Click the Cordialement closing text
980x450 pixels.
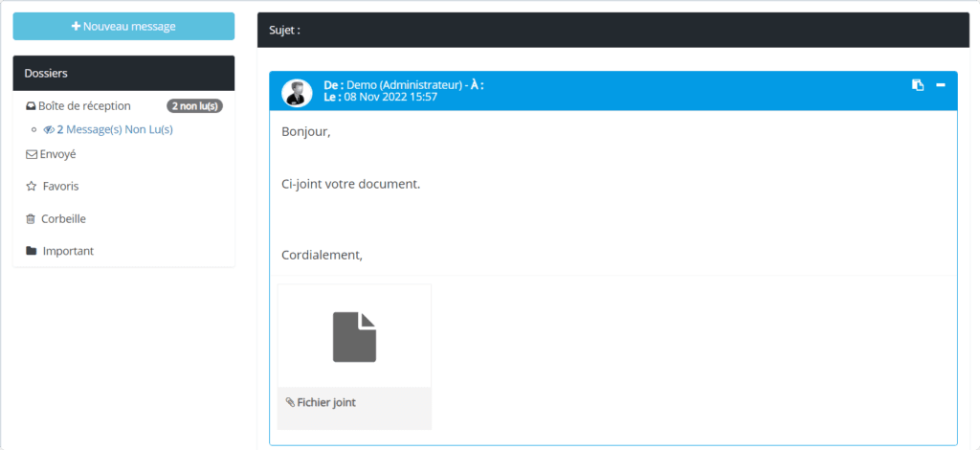(322, 256)
